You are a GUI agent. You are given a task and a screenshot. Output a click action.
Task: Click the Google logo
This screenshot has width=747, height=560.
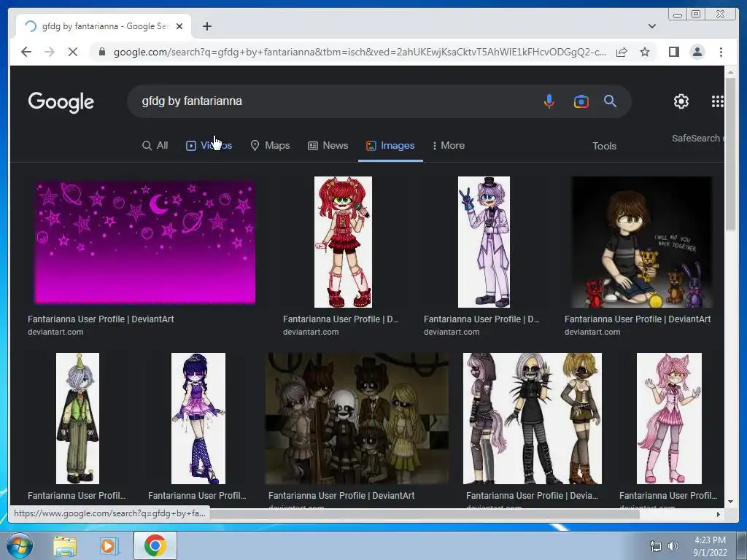(61, 102)
